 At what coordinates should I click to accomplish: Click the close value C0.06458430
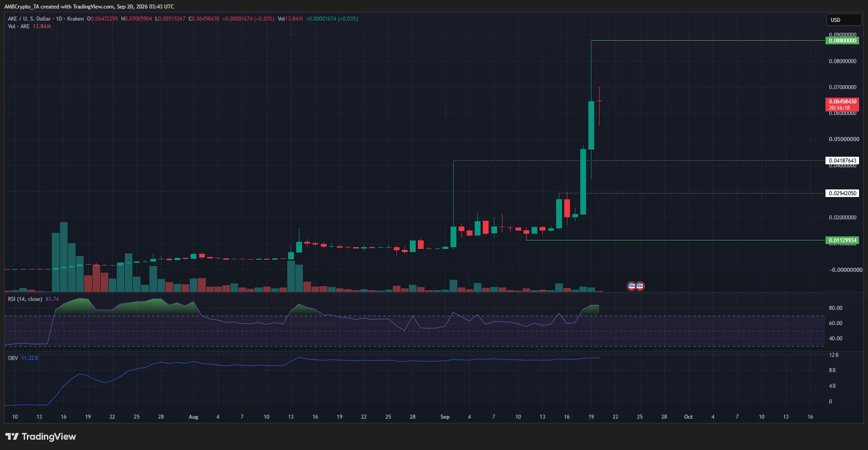pos(204,19)
